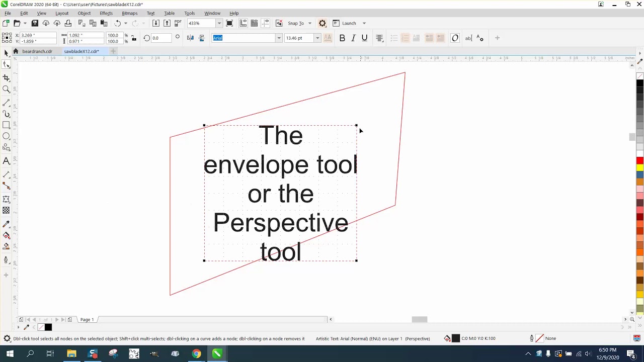The height and width of the screenshot is (362, 644).
Task: Open the Tools menu
Action: point(190,13)
